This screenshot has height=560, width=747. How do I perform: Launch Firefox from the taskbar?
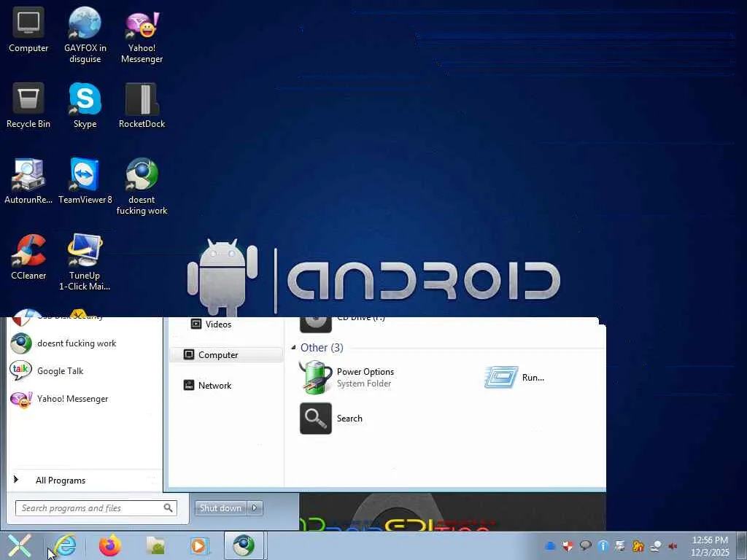110,545
